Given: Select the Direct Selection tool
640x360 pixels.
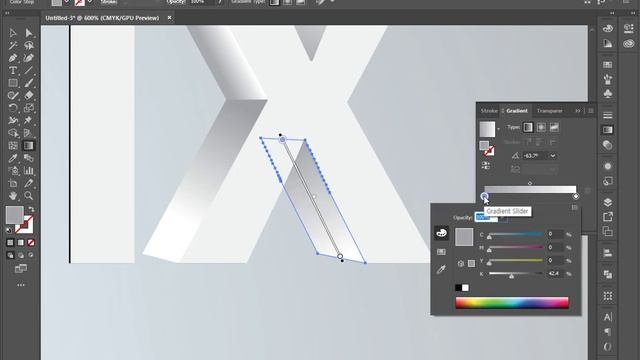Looking at the screenshot, I should pos(29,33).
